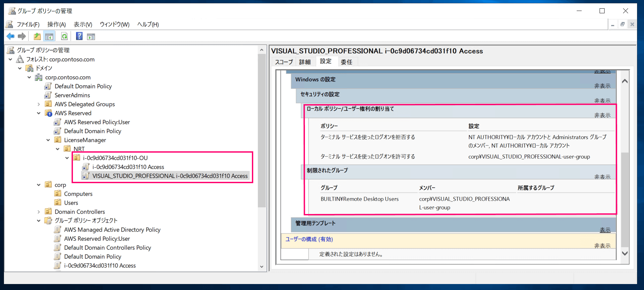The image size is (644, 290).
Task: Switch to the 詳細 tab
Action: [x=305, y=62]
